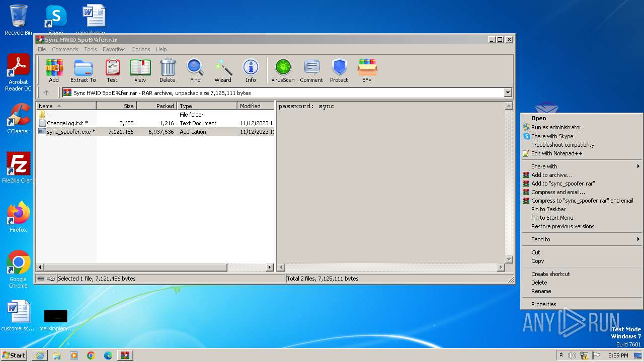Click the Delete toolbar icon
The image size is (644, 362).
pyautogui.click(x=168, y=70)
